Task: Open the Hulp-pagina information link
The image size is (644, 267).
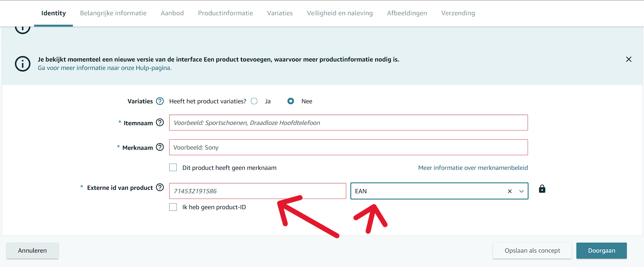Action: 104,68
